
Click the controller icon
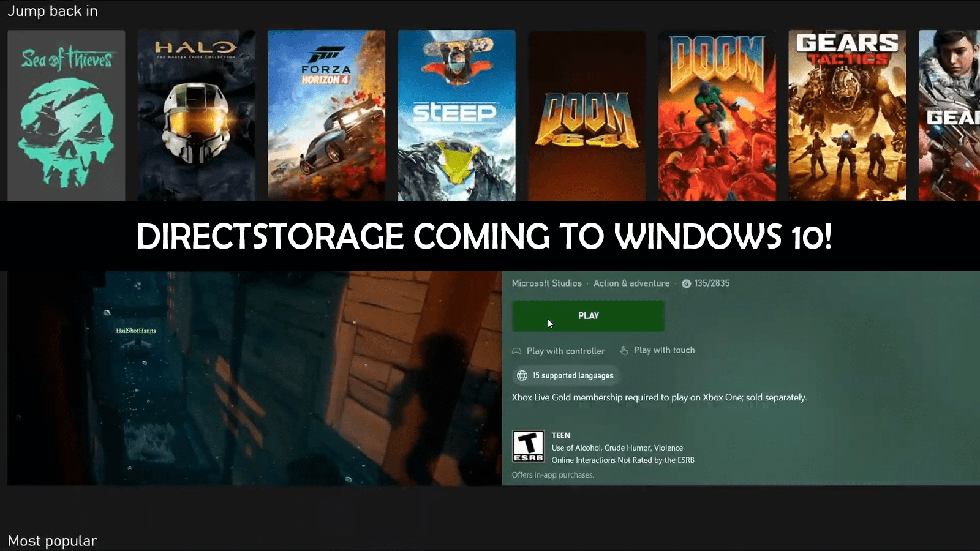516,351
